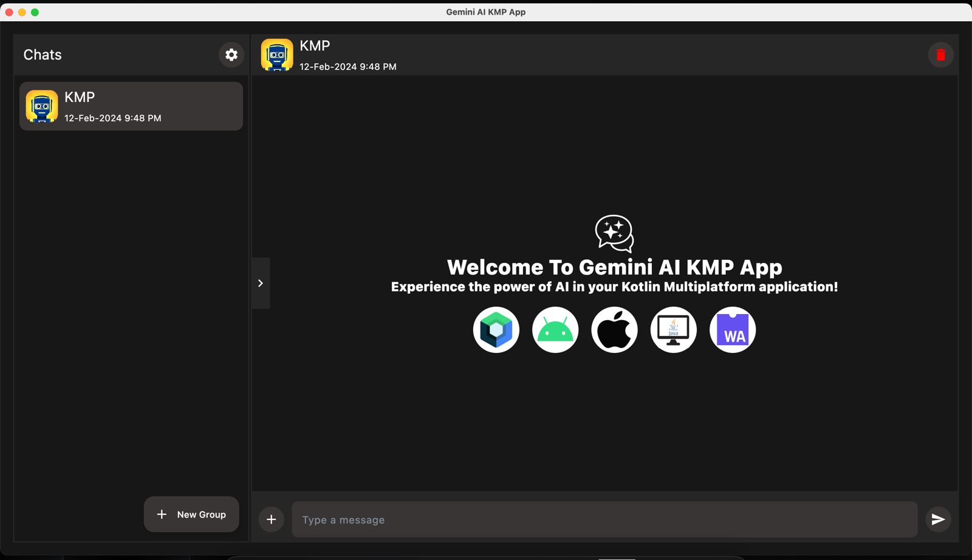
Task: Toggle the sidebar with chevron arrow
Action: (261, 283)
